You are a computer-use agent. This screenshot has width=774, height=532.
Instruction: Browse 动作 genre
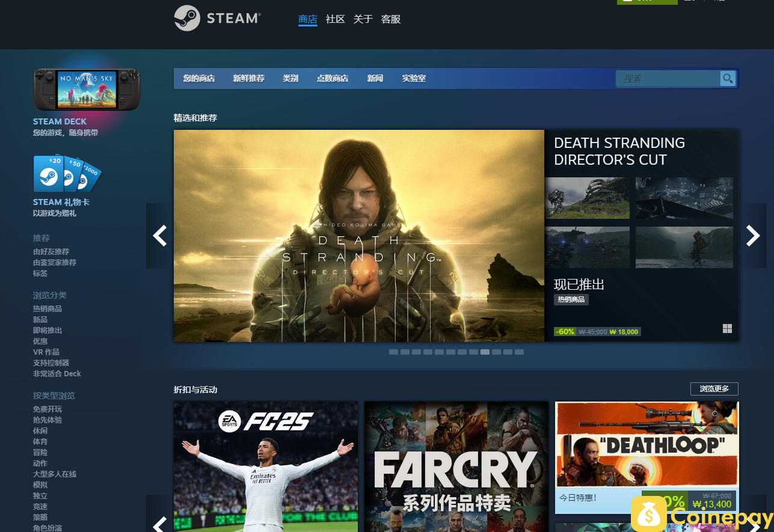tap(40, 463)
